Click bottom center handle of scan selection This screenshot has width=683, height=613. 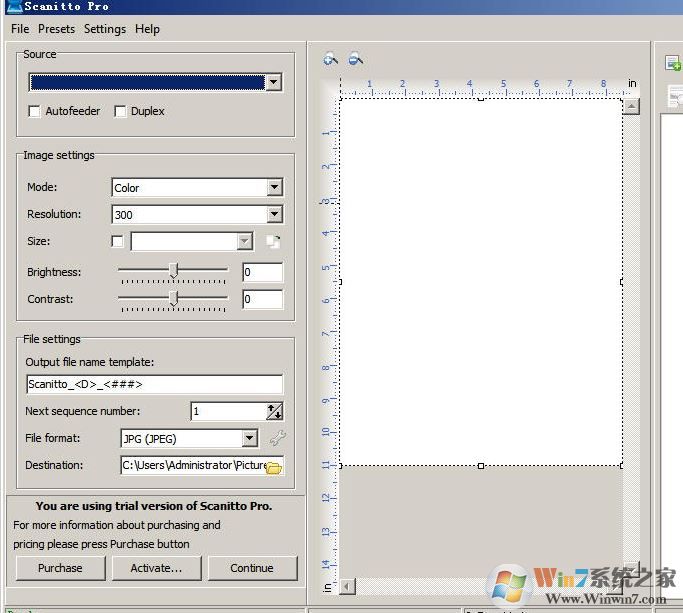pos(481,466)
